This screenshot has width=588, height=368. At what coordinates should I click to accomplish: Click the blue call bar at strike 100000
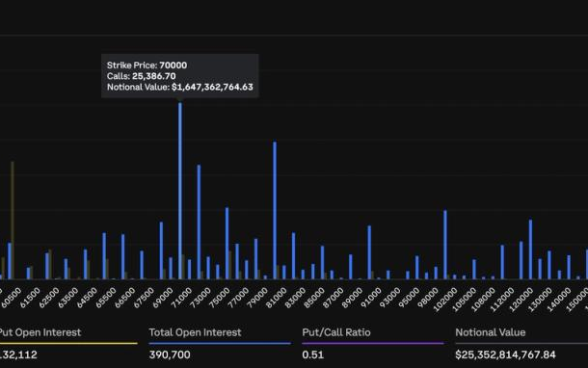coord(445,245)
